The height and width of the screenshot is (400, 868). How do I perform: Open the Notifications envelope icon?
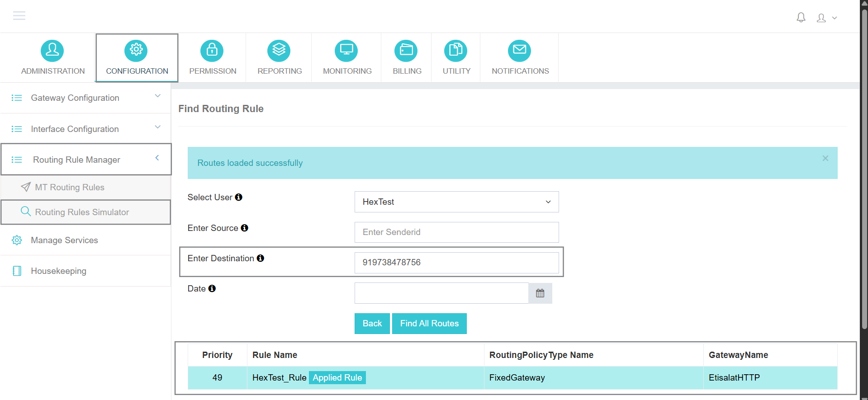(x=520, y=51)
